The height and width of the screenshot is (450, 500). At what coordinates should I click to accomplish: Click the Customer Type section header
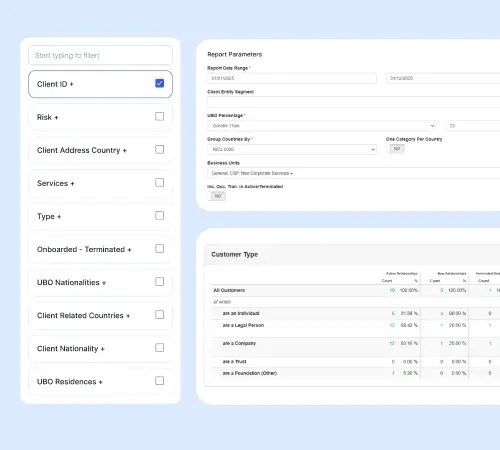point(352,255)
